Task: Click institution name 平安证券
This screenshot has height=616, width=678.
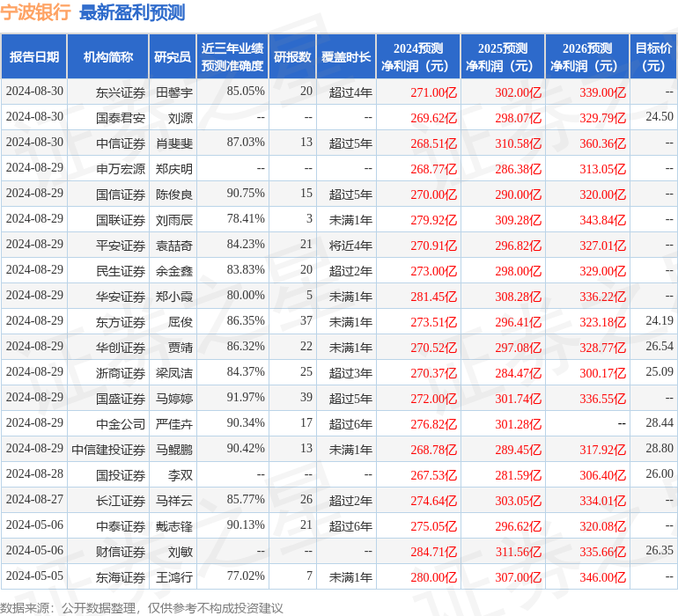Action: click(121, 246)
